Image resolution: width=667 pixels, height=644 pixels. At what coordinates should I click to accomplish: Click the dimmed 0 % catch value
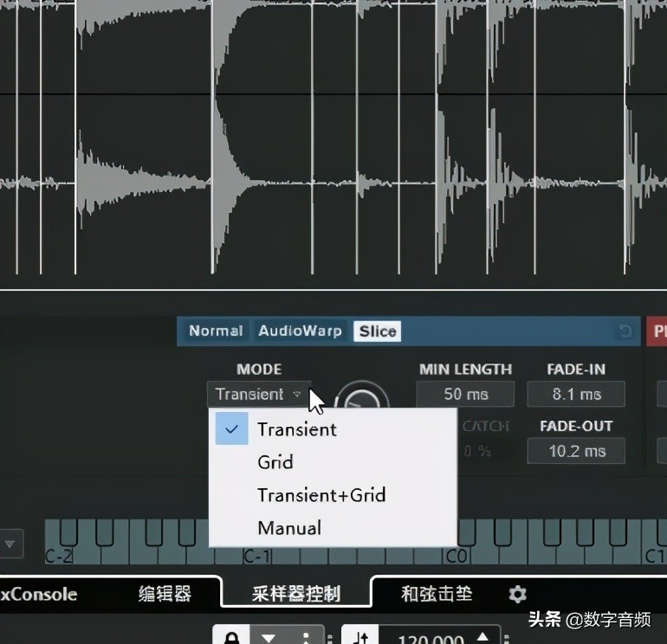[477, 451]
